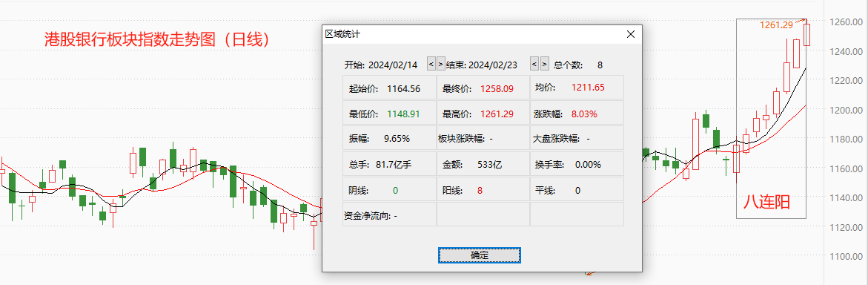
Task: Select the 振幅 value 9.65%
Action: click(397, 139)
